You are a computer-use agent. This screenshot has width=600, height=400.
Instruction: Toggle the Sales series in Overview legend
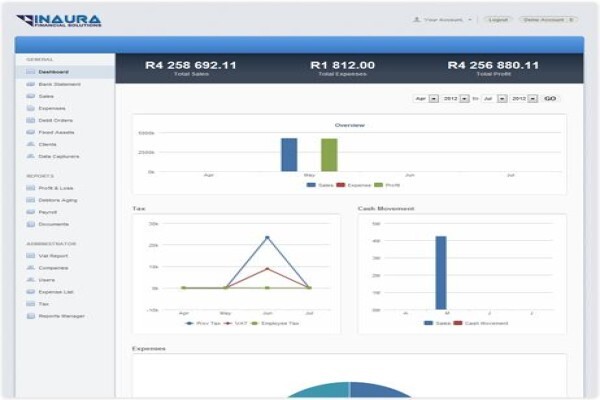320,185
